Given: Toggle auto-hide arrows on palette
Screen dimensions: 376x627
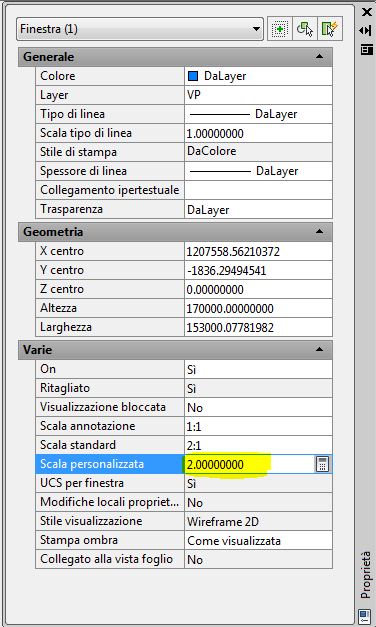Looking at the screenshot, I should coord(366,31).
